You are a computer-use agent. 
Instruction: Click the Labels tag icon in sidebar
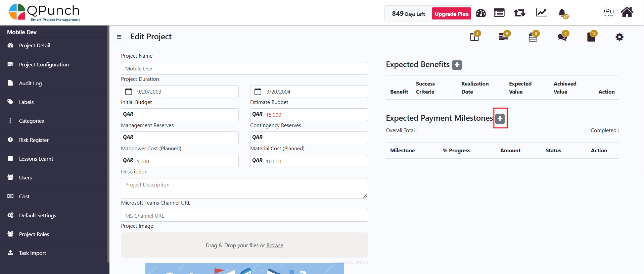coord(10,102)
